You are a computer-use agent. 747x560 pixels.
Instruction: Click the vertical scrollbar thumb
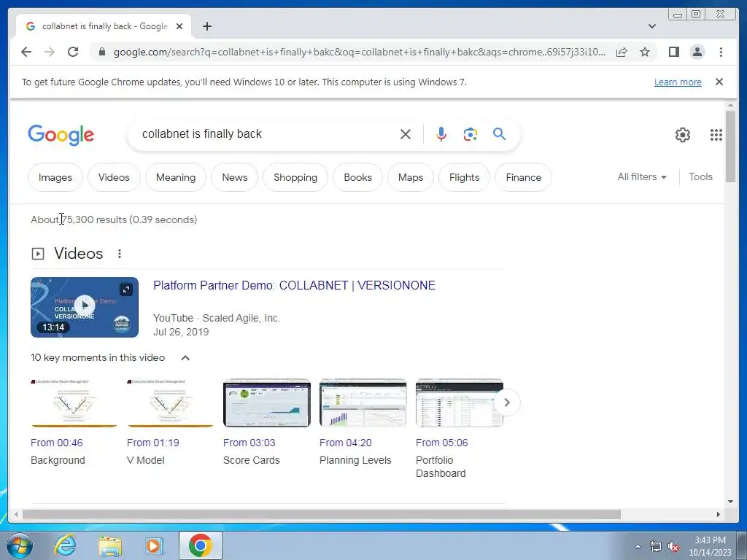tap(730, 146)
